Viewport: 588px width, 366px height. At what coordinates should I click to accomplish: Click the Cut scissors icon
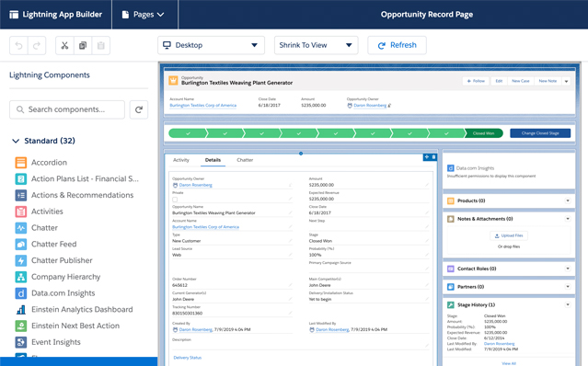(65, 46)
